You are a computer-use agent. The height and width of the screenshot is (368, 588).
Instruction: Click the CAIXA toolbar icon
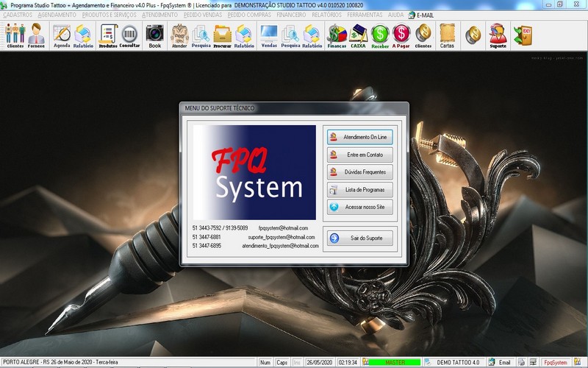tap(358, 35)
